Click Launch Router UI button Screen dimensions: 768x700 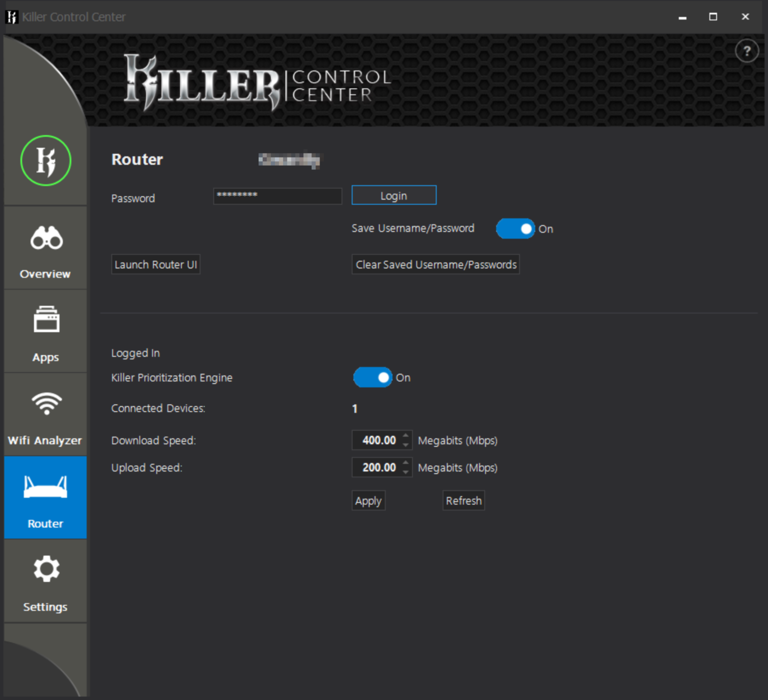(155, 264)
